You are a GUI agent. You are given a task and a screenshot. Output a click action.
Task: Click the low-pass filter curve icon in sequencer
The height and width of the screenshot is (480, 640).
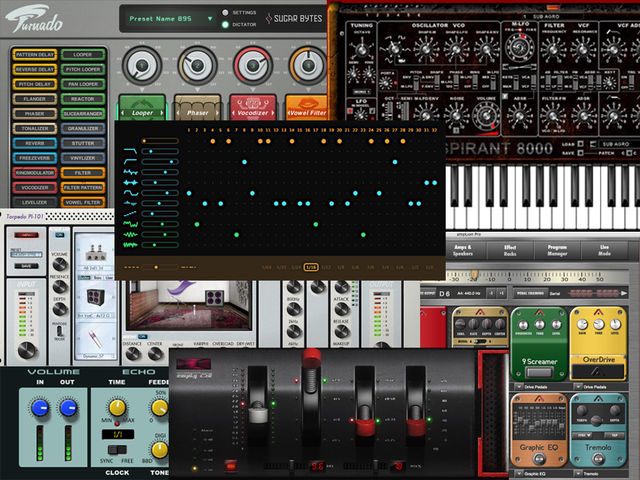point(130,151)
